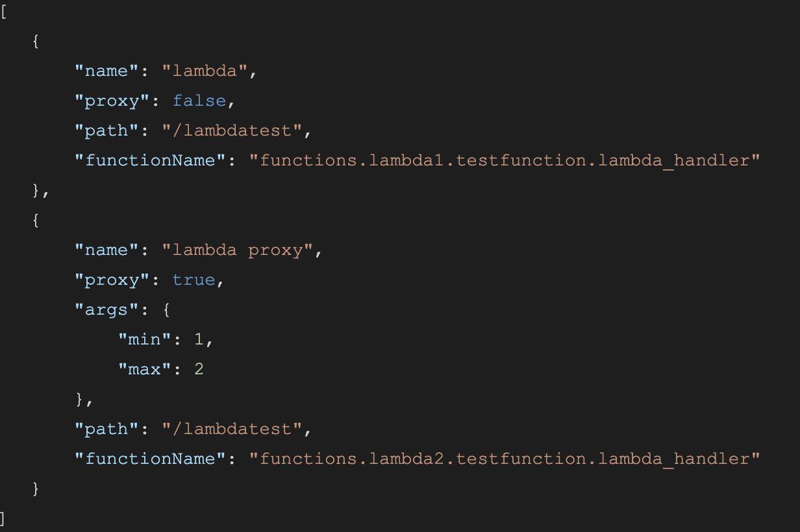Image resolution: width=800 pixels, height=532 pixels.
Task: Click the opening brace after "args"
Action: pyautogui.click(x=167, y=309)
